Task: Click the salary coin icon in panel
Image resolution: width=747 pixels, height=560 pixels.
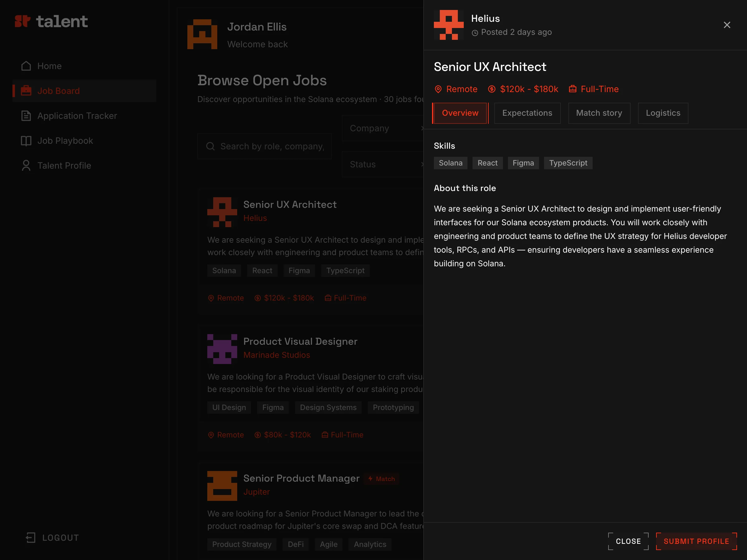Action: pos(492,89)
